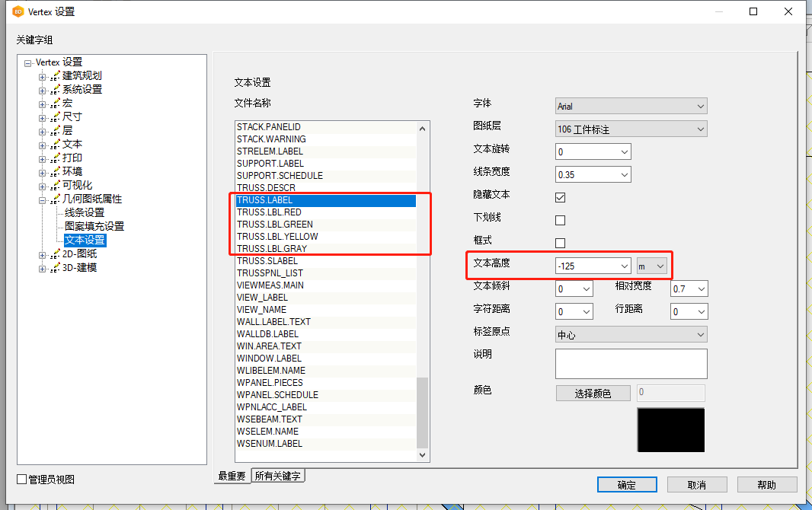Select STACK.PANELID in the file list
Screen dimensions: 812x510
(x=326, y=127)
